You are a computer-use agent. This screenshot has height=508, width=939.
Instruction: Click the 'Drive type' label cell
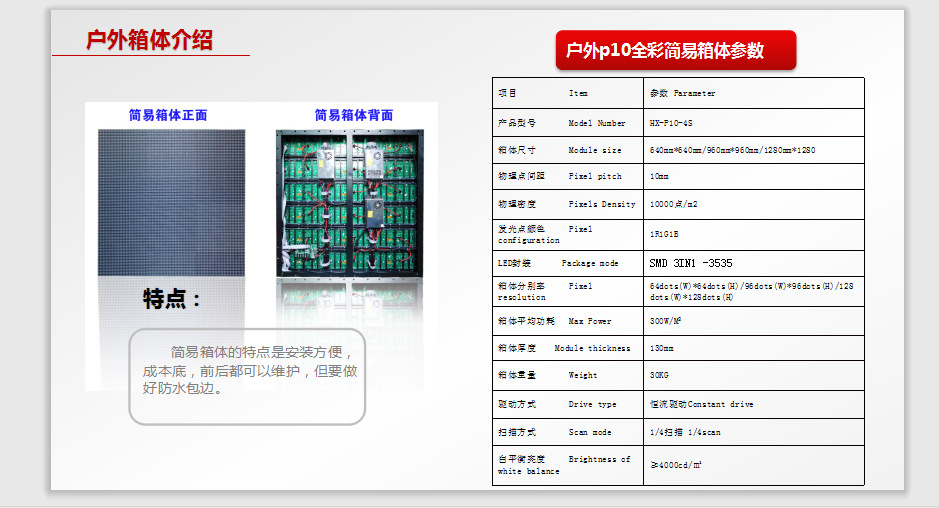pos(568,404)
